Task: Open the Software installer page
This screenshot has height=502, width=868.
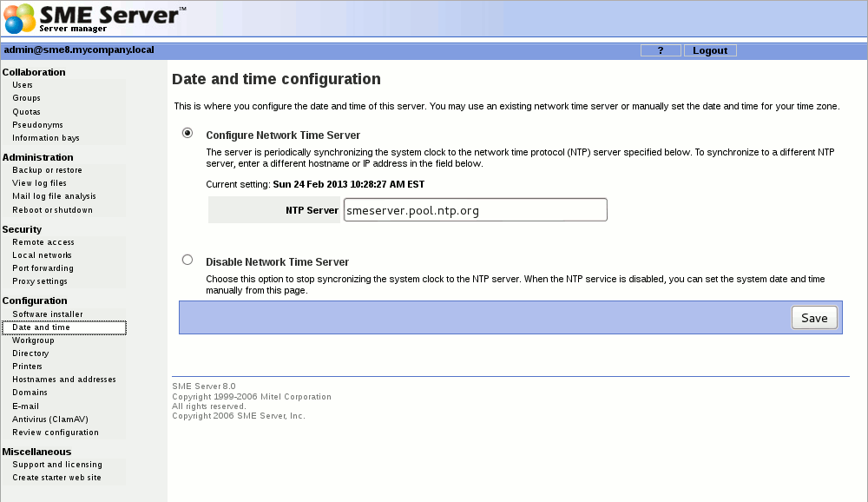Action: [48, 314]
